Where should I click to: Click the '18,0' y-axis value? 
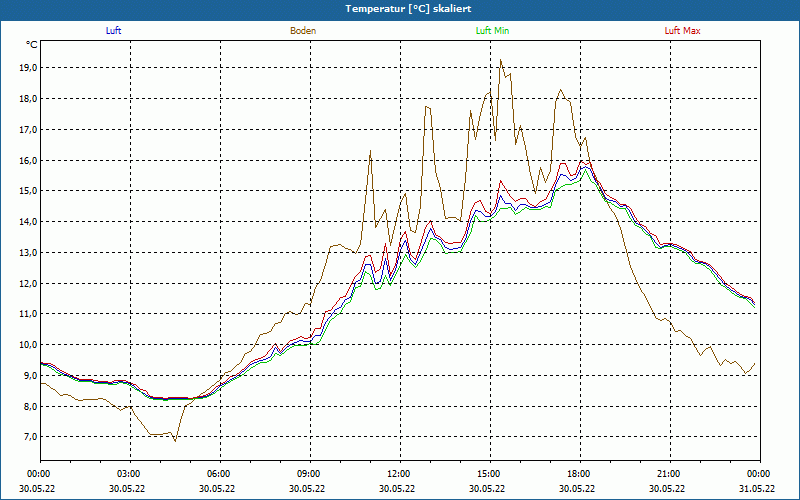(x=28, y=98)
